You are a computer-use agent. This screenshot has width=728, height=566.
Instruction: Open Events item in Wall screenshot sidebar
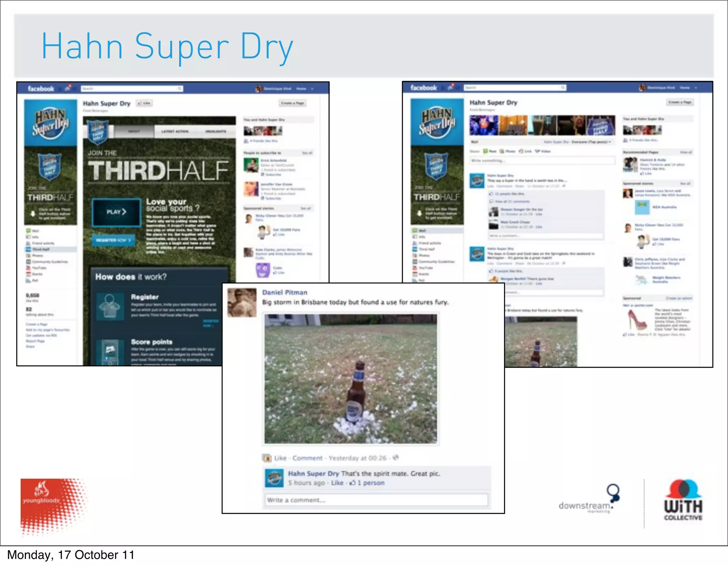pyautogui.click(x=421, y=274)
